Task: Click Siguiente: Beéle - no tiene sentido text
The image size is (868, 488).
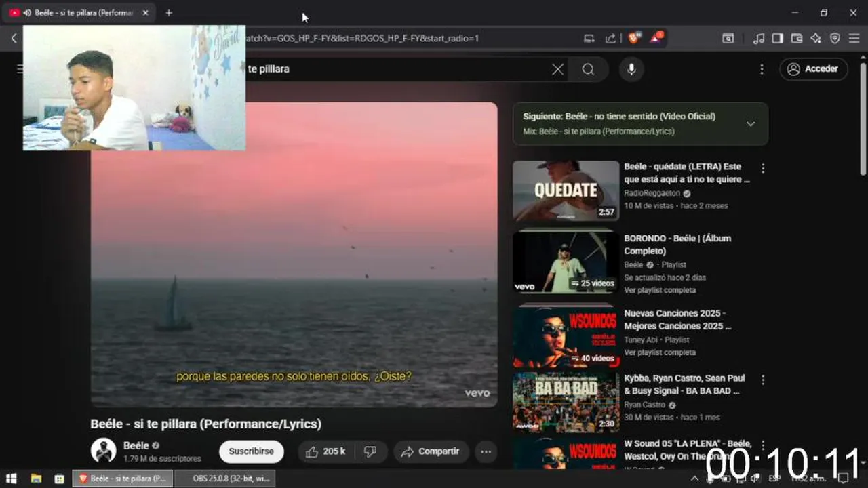Action: (619, 117)
